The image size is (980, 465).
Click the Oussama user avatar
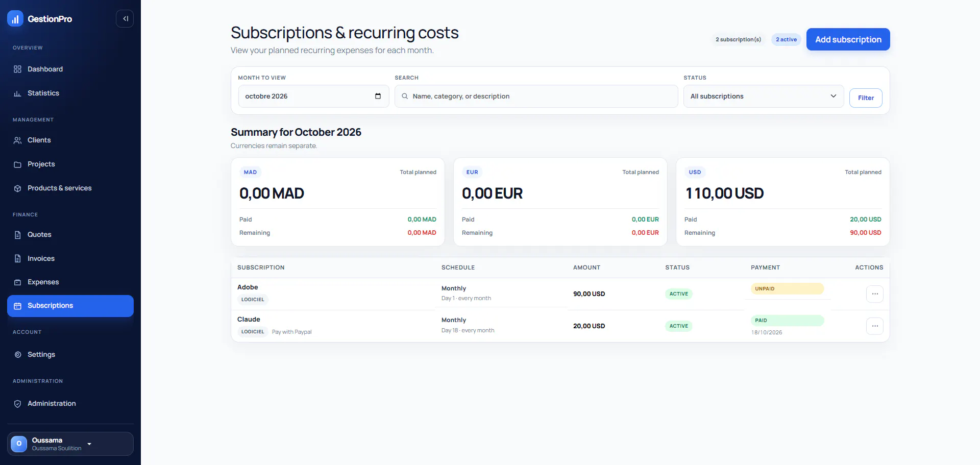coord(19,444)
